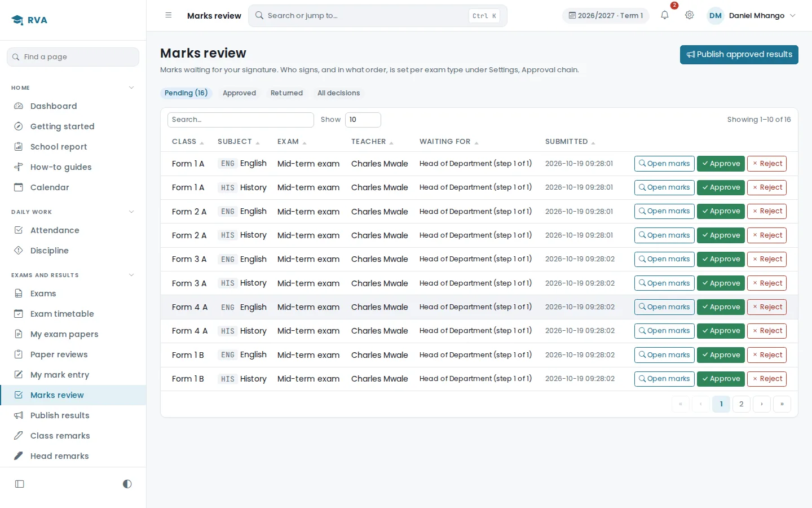Open Class remarks page
The width and height of the screenshot is (812, 508).
point(73,436)
